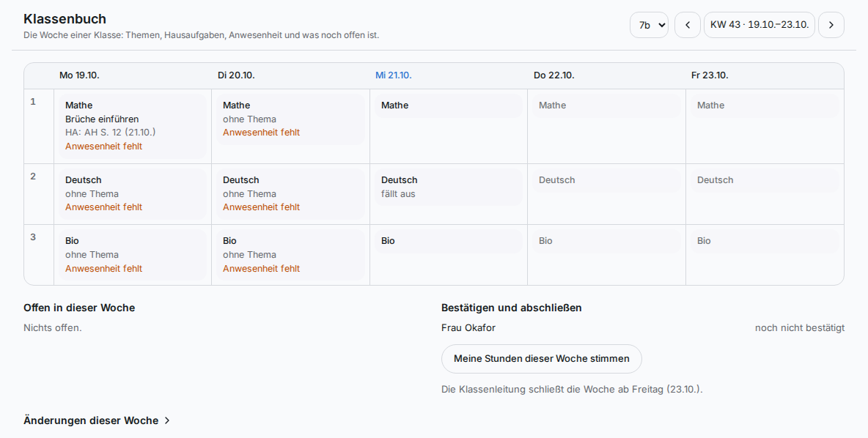Click the KW 43 week range button

(759, 25)
